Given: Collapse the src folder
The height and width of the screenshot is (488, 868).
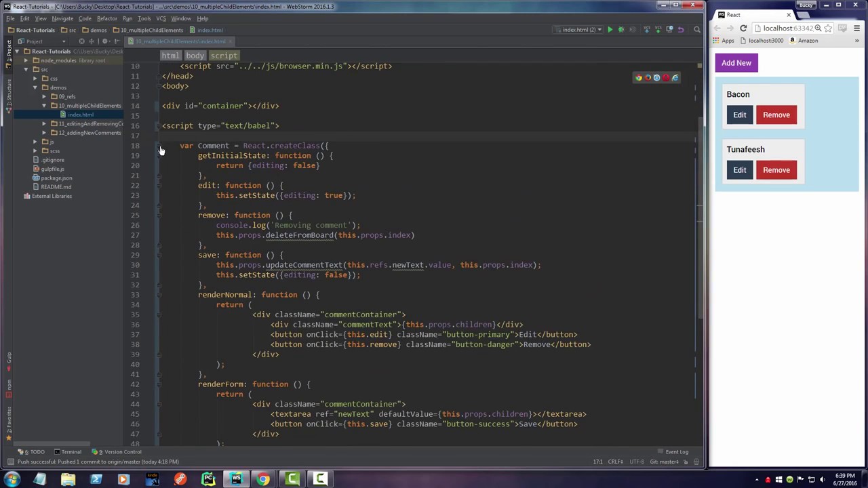Looking at the screenshot, I should (x=26, y=70).
